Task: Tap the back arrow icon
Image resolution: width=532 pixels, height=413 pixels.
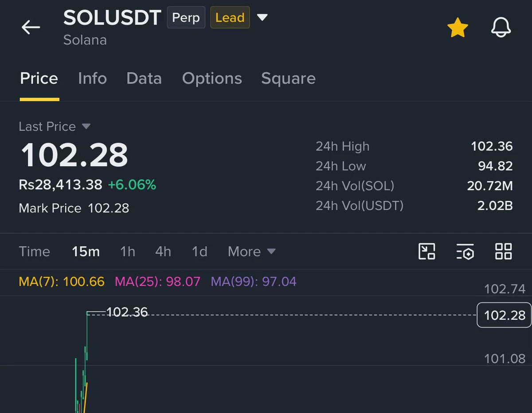Action: pos(31,28)
